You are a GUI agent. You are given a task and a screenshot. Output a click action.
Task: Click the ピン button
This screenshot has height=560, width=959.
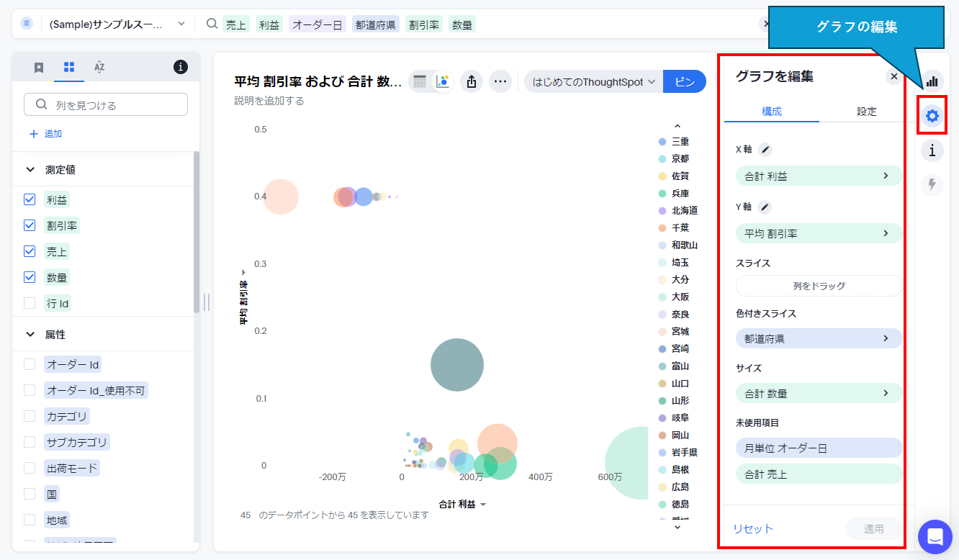(684, 82)
